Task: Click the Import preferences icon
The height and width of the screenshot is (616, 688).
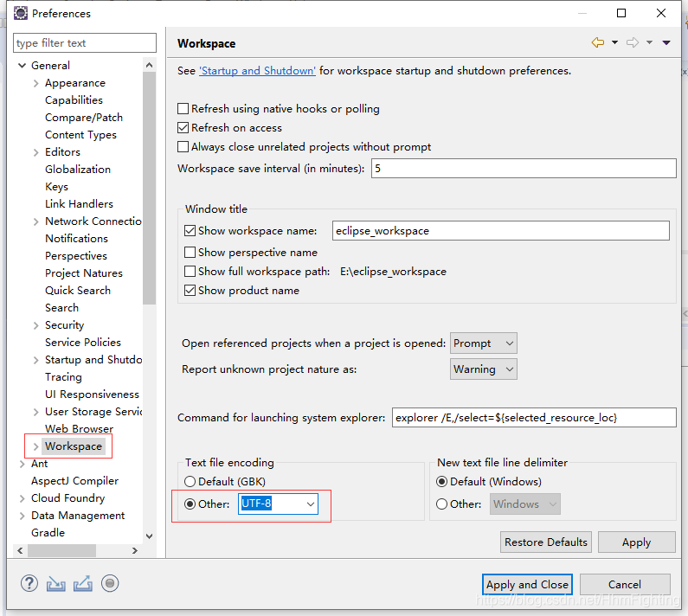Action: 55,583
